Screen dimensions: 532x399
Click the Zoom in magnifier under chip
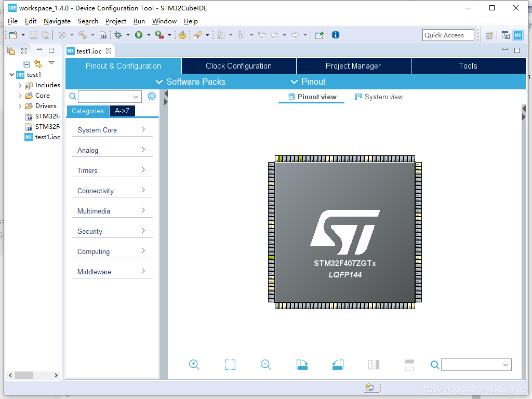point(194,365)
